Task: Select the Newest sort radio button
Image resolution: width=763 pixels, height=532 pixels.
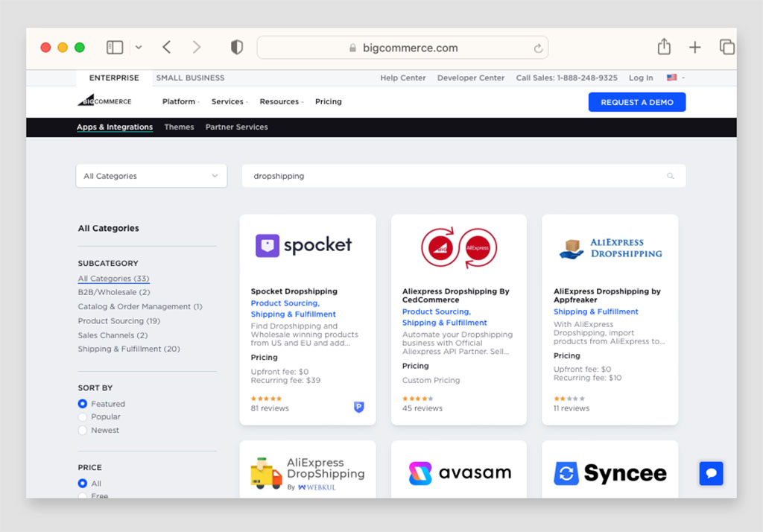Action: coord(83,430)
